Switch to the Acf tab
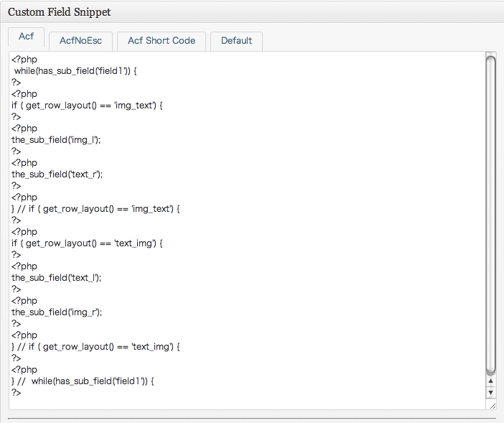This screenshot has height=423, width=504. (26, 37)
